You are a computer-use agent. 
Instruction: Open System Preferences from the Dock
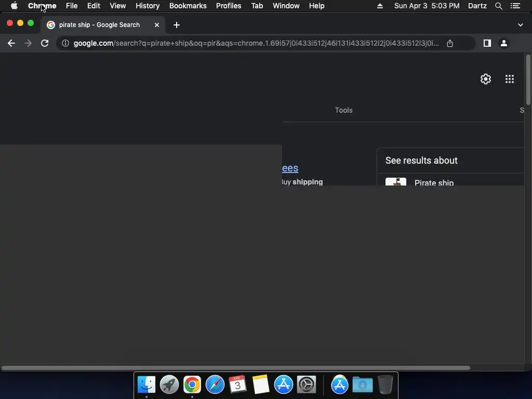(307, 384)
